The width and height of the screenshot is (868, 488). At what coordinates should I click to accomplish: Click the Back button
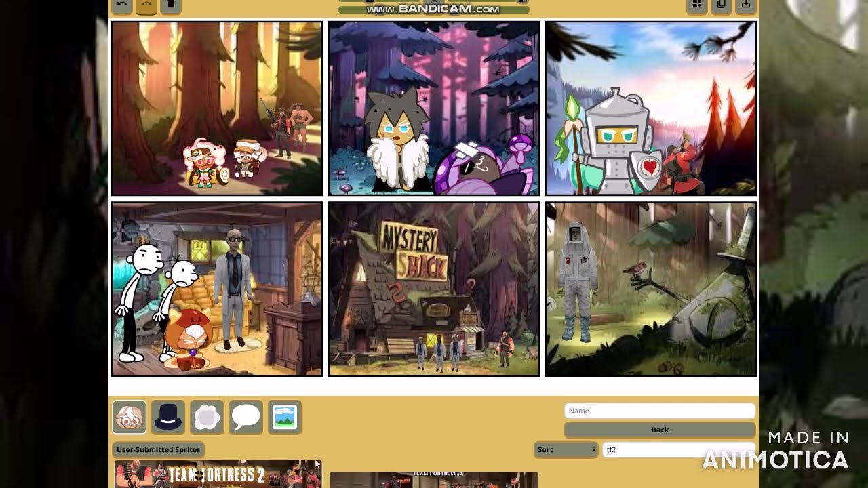660,430
